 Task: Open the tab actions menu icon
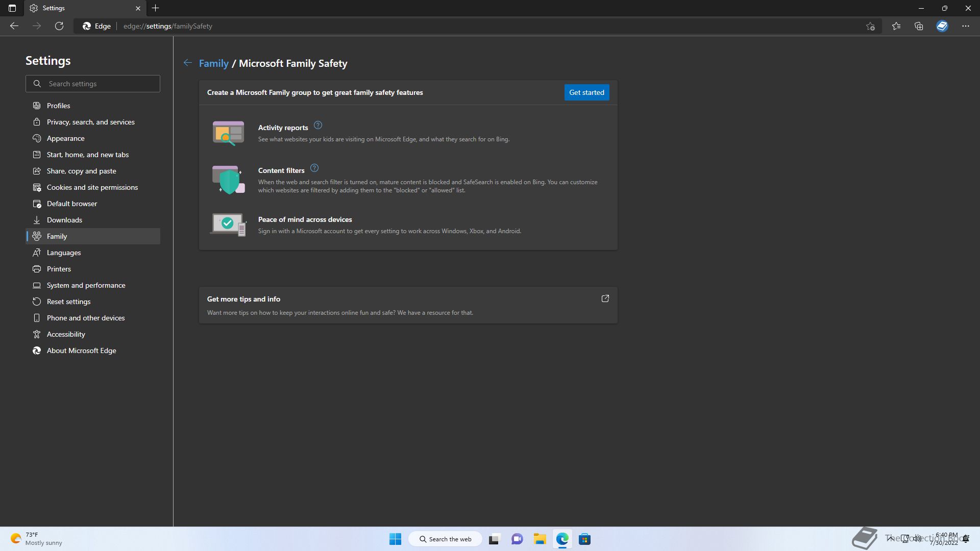12,8
